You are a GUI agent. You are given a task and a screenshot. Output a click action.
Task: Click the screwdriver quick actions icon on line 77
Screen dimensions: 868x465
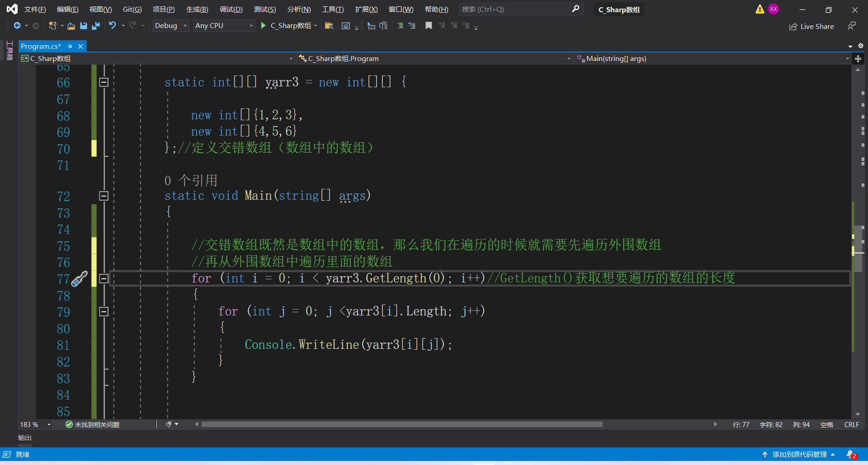pyautogui.click(x=80, y=279)
